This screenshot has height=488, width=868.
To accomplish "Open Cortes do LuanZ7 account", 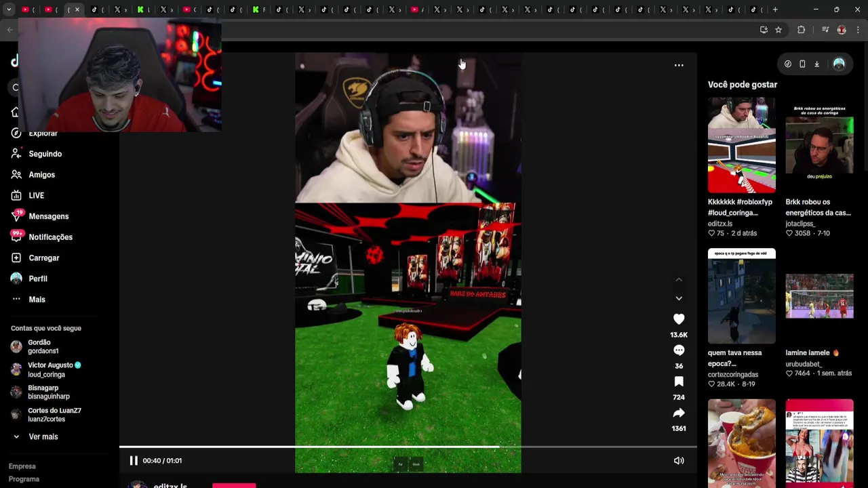I will [46, 415].
